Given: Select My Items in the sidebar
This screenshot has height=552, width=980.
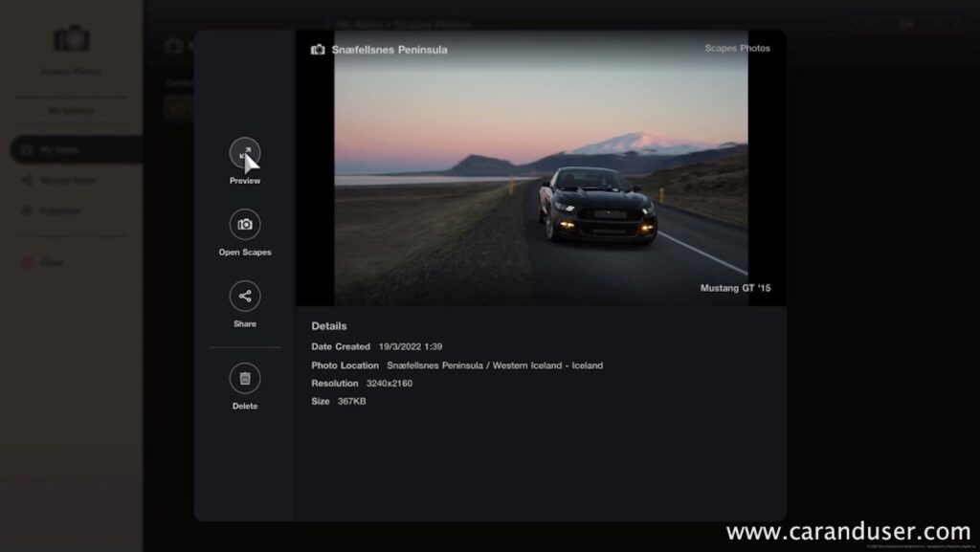Looking at the screenshot, I should [x=57, y=150].
